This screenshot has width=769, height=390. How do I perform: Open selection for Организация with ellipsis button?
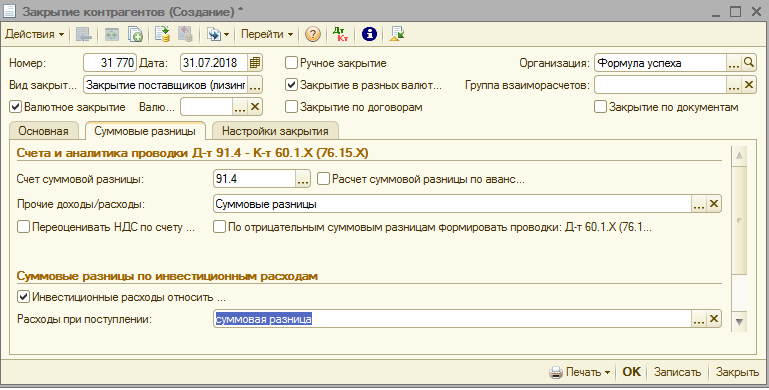click(x=734, y=63)
